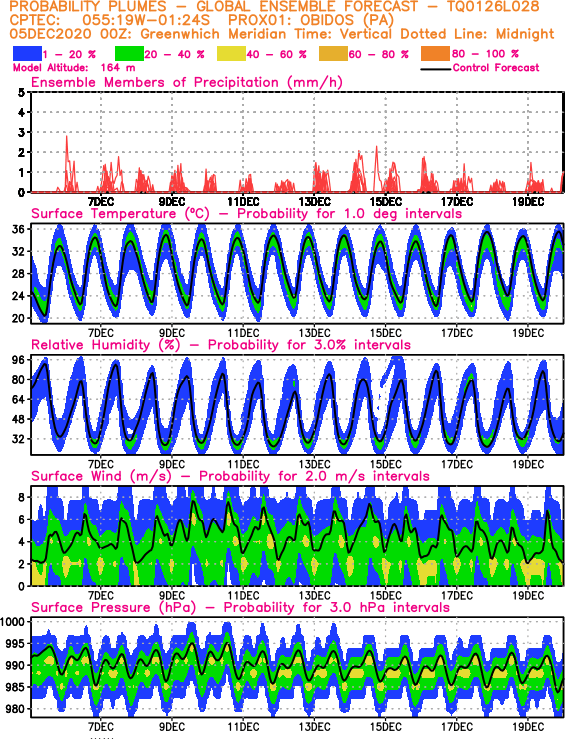Click the 60 - 80 % legend swatch

pyautogui.click(x=334, y=54)
